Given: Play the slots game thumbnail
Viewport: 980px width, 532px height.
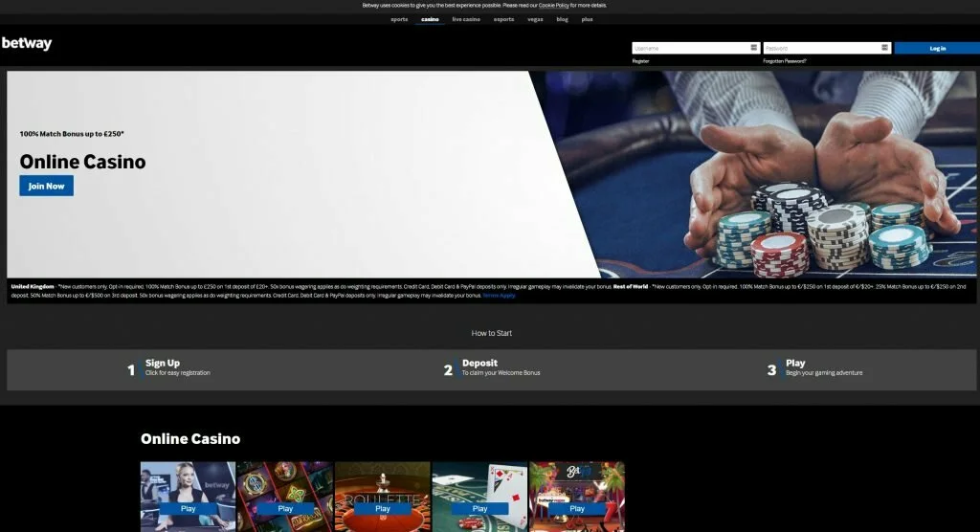Looking at the screenshot, I should pyautogui.click(x=285, y=509).
